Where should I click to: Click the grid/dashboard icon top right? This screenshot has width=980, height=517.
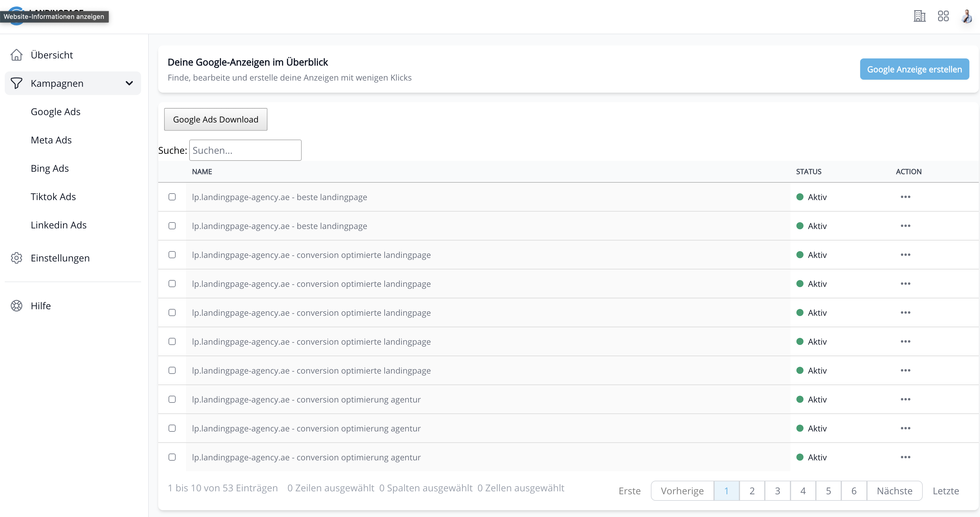point(943,16)
